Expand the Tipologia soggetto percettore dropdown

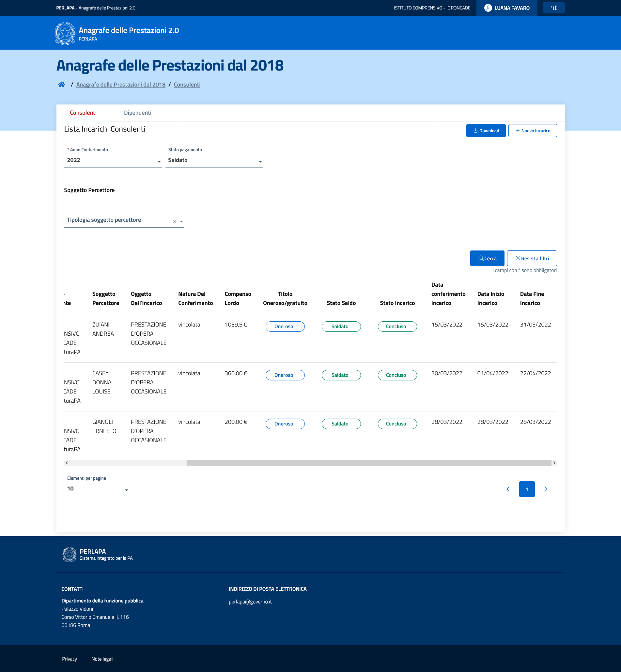pyautogui.click(x=181, y=221)
